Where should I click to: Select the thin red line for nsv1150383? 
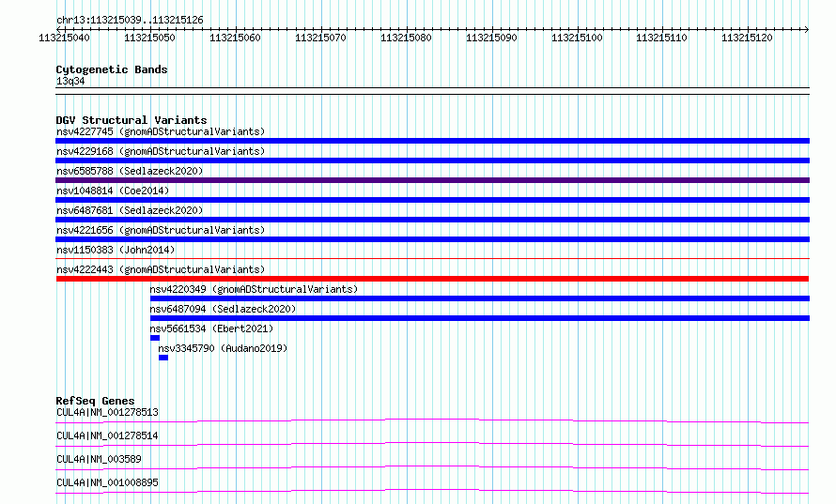432,259
